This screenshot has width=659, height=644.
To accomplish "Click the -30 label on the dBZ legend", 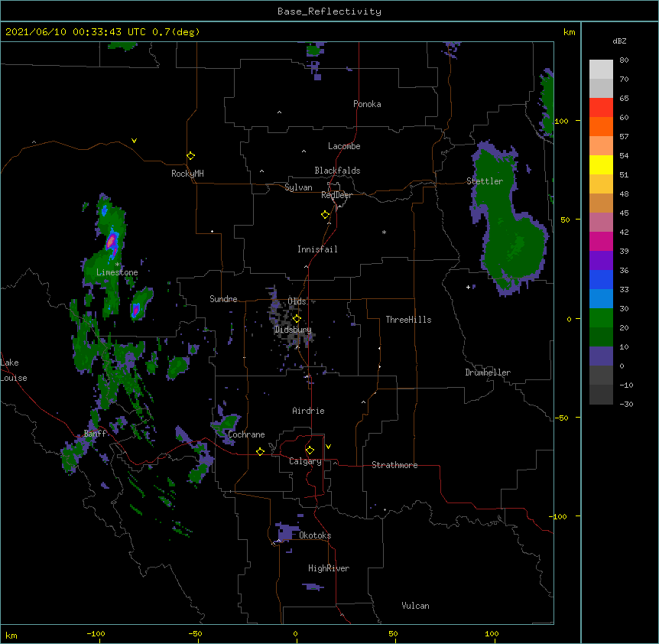I will [x=626, y=404].
